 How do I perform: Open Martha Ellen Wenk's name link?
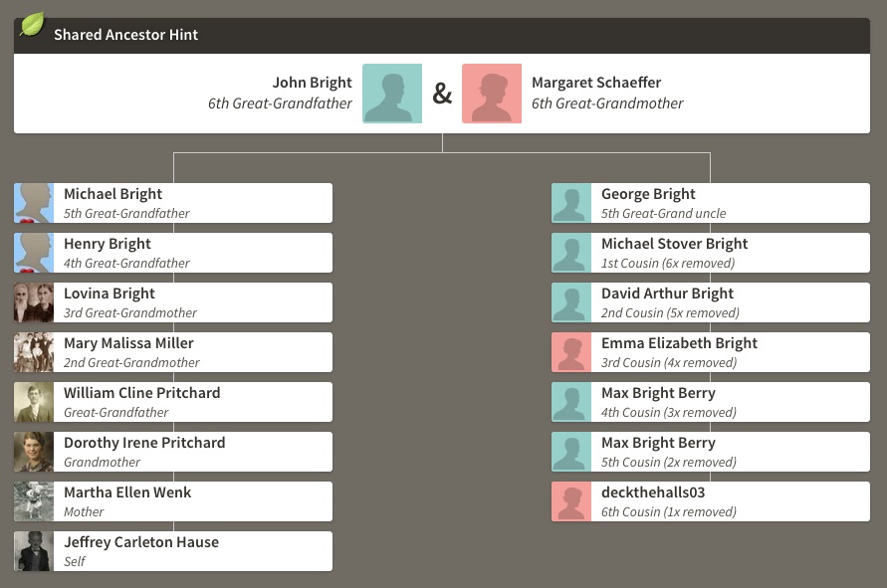[127, 492]
